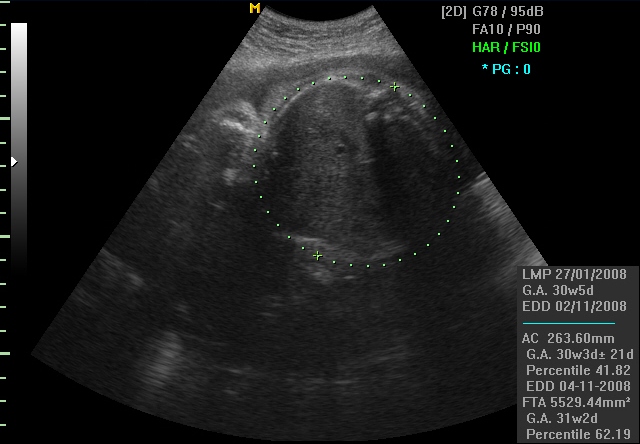Click the [2D] mode indicator
This screenshot has height=444, width=640.
point(455,12)
